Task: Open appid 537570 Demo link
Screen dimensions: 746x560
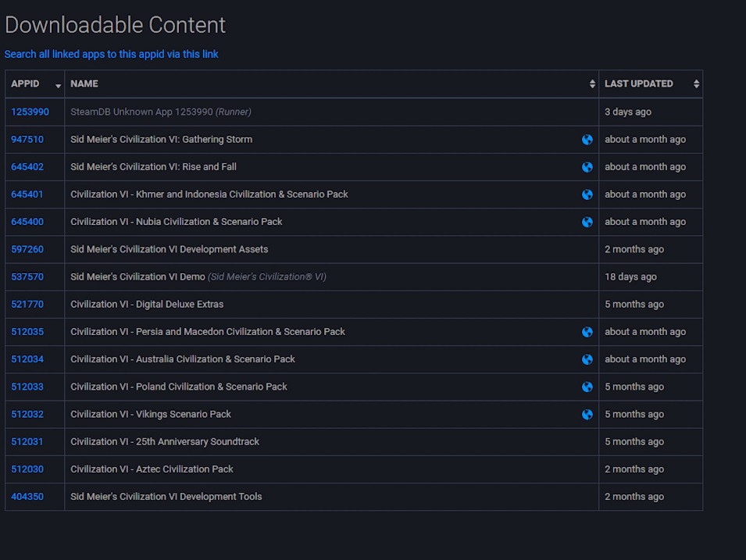Action: tap(27, 276)
